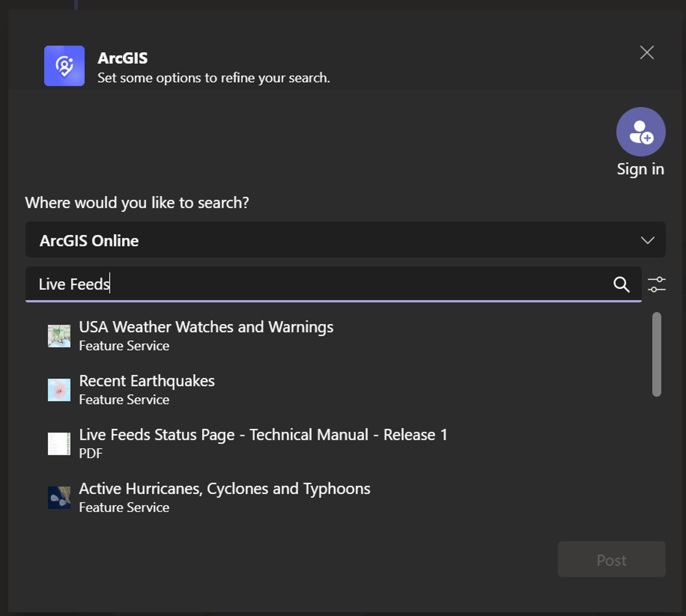
Task: Click the USA Weather Watches thumbnail
Action: click(59, 336)
